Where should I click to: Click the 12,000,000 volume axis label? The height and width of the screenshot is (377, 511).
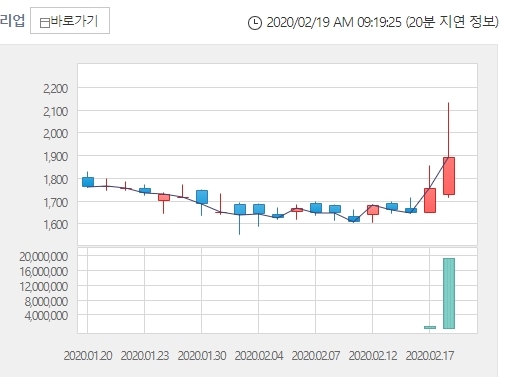[x=43, y=287]
